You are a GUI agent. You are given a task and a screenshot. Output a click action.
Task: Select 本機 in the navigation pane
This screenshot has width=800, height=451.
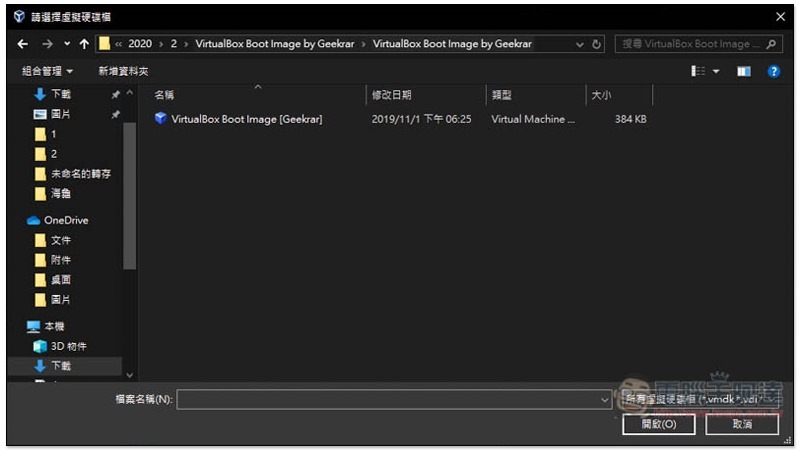[x=46, y=327]
